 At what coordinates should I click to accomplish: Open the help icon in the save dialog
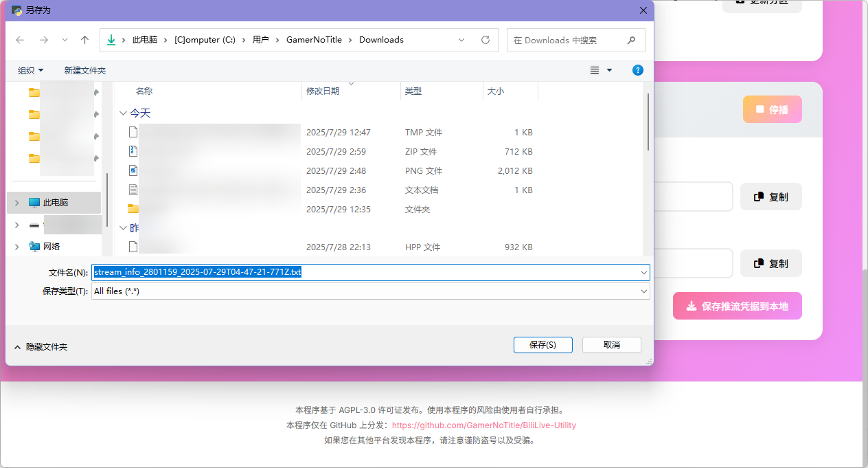pos(637,70)
